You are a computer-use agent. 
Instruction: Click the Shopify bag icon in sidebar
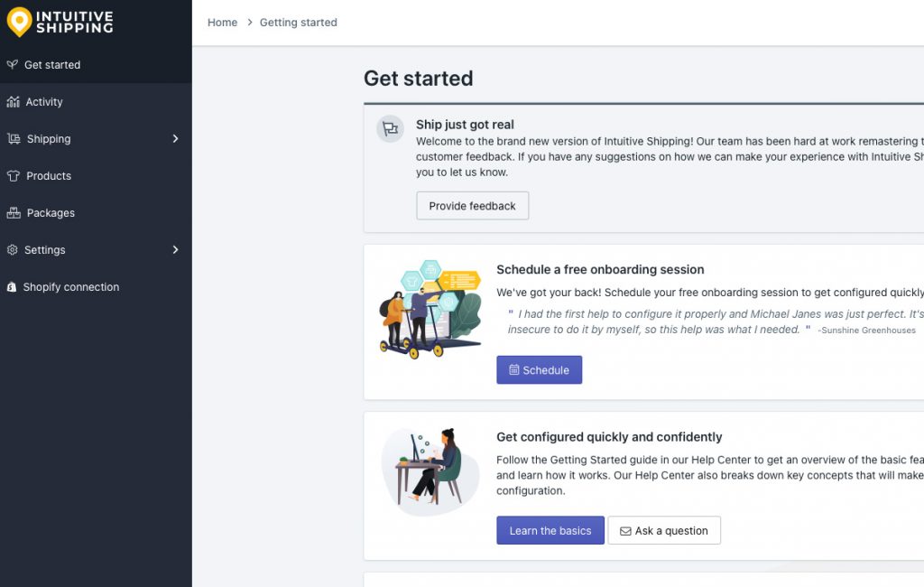tap(12, 287)
